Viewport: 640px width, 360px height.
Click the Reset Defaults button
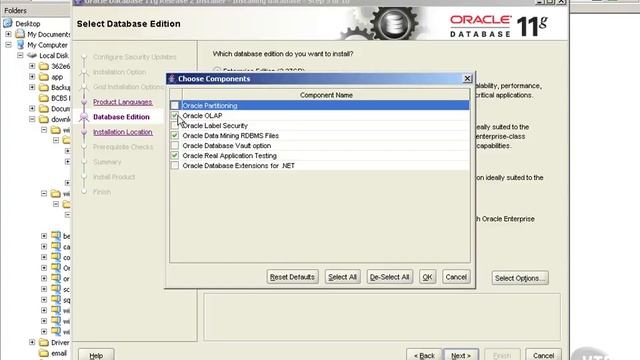tap(292, 277)
